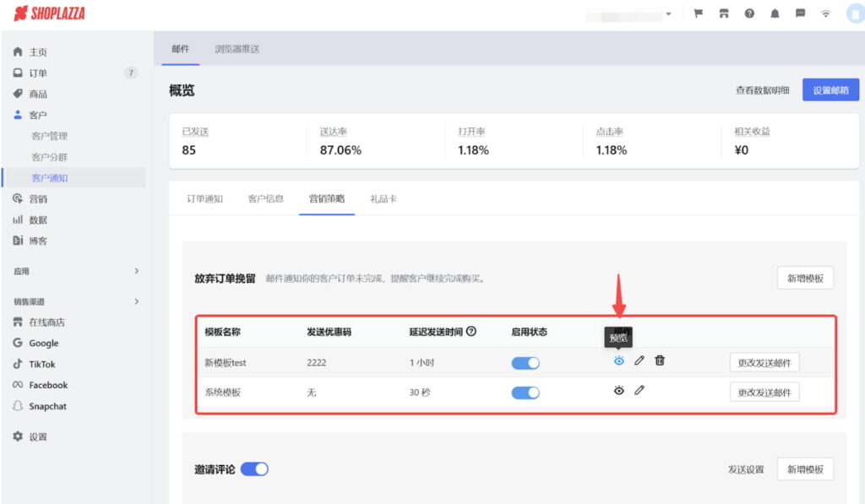
Task: Edit the 新模板test template pencil icon
Action: pos(639,360)
